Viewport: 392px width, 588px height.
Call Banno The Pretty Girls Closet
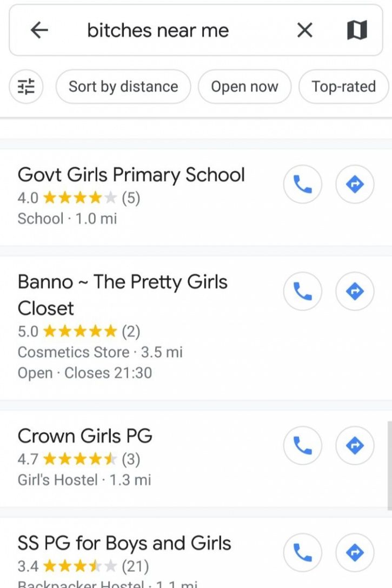pyautogui.click(x=302, y=291)
